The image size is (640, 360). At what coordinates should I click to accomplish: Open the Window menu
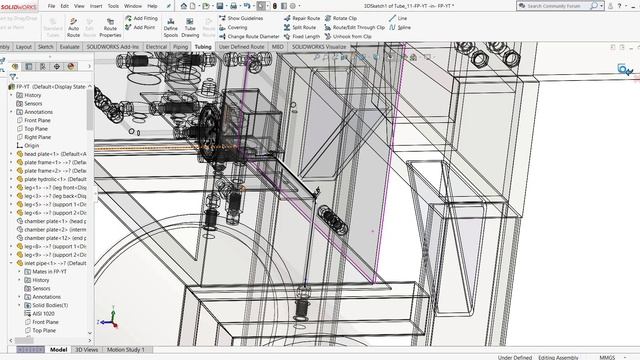pos(133,6)
